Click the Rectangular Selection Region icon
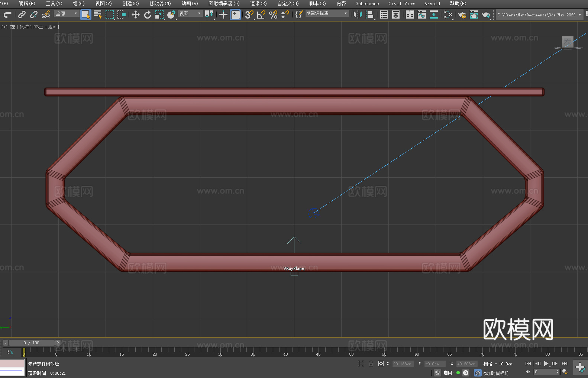 [110, 14]
